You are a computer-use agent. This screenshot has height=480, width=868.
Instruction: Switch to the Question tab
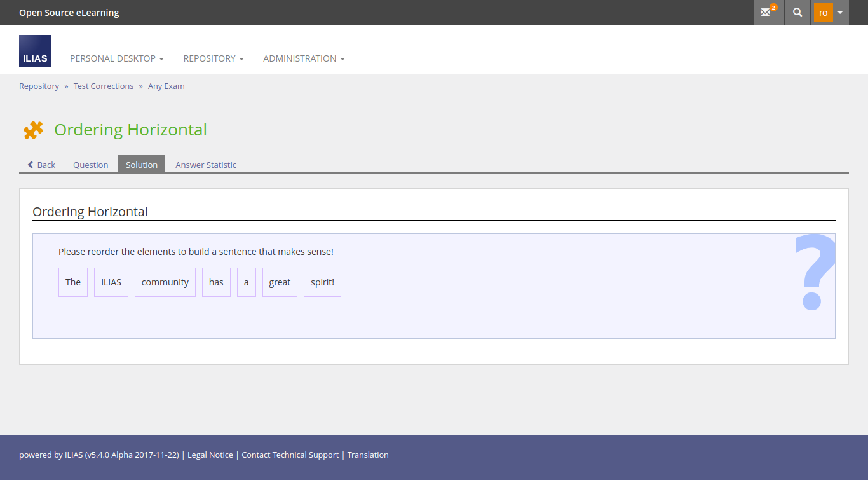(x=91, y=165)
